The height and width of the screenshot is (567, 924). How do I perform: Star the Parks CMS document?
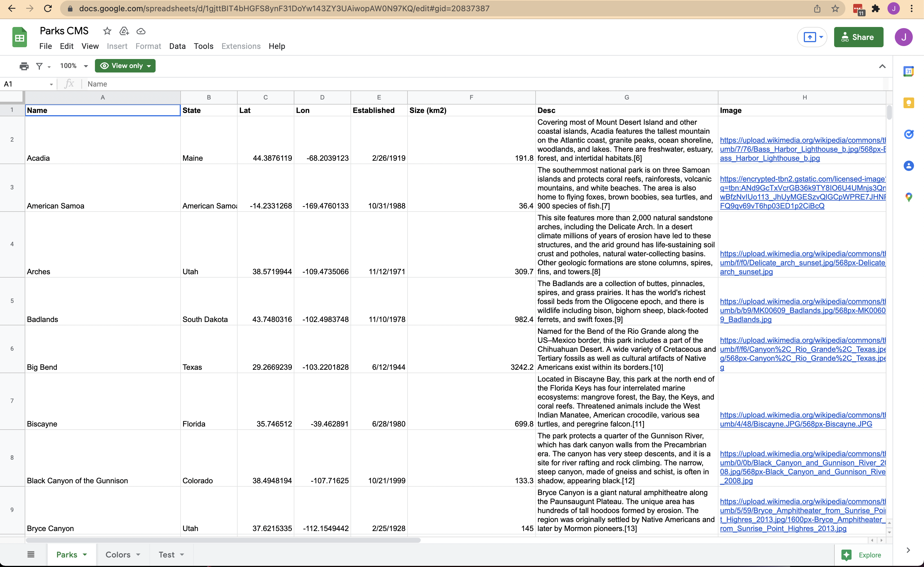click(x=107, y=31)
